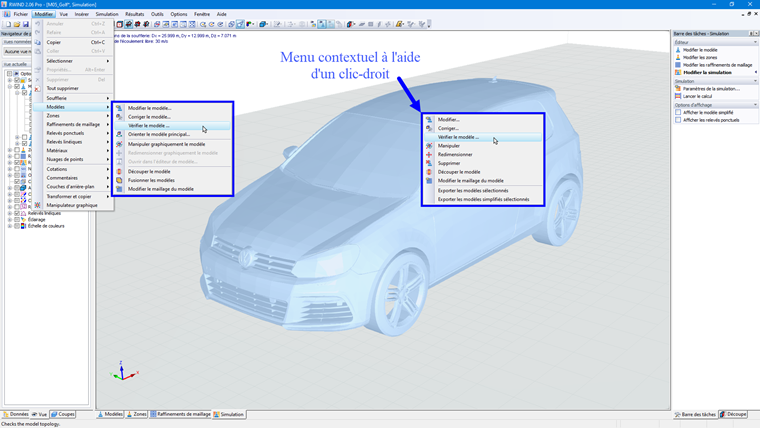The width and height of the screenshot is (760, 428).
Task: Click Découper le modèle icon in Modèles submenu
Action: click(119, 171)
